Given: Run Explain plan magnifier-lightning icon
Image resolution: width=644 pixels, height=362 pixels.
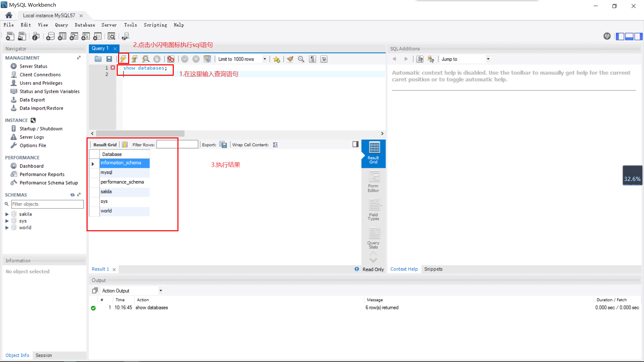Looking at the screenshot, I should (146, 59).
